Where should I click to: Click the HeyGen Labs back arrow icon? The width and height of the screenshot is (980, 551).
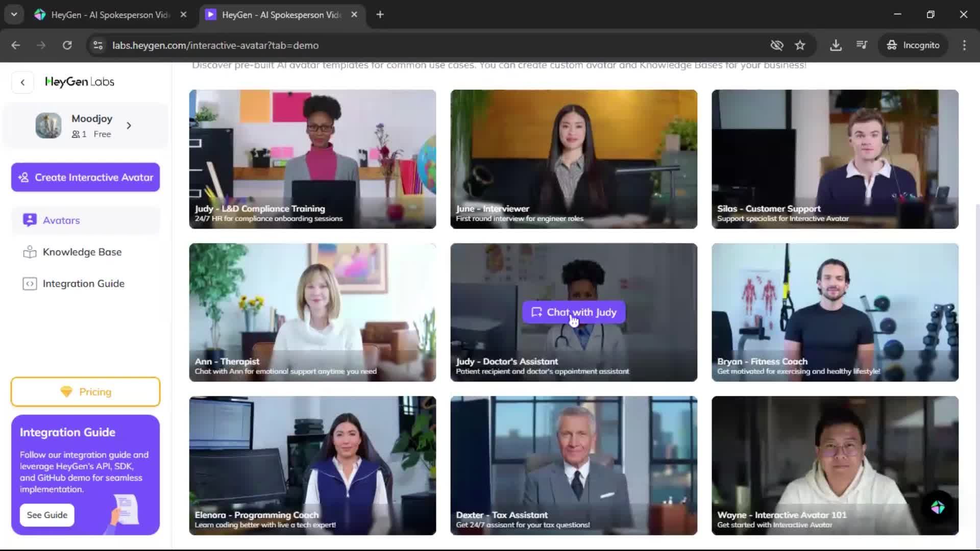[22, 82]
